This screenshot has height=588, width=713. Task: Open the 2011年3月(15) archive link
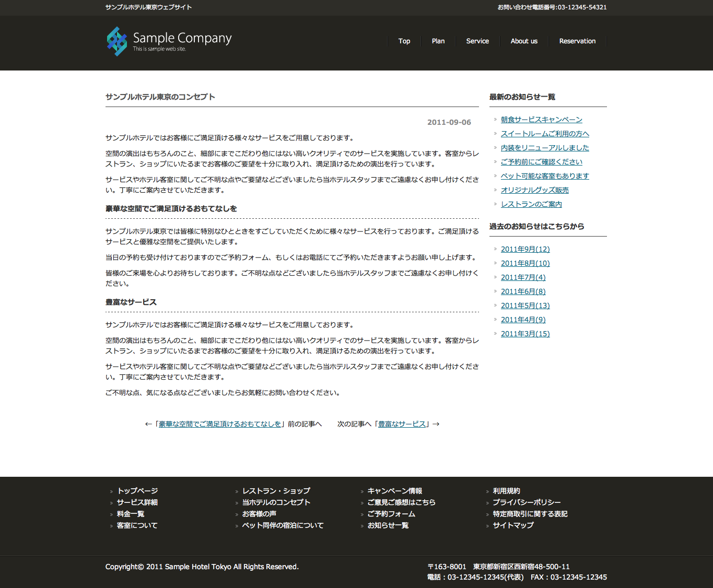[x=525, y=334]
